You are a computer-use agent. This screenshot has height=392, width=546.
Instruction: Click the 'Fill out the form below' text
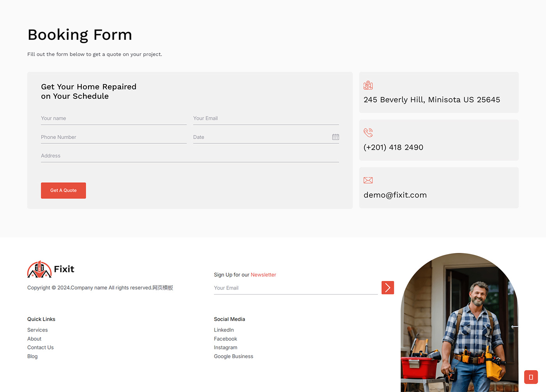[95, 54]
